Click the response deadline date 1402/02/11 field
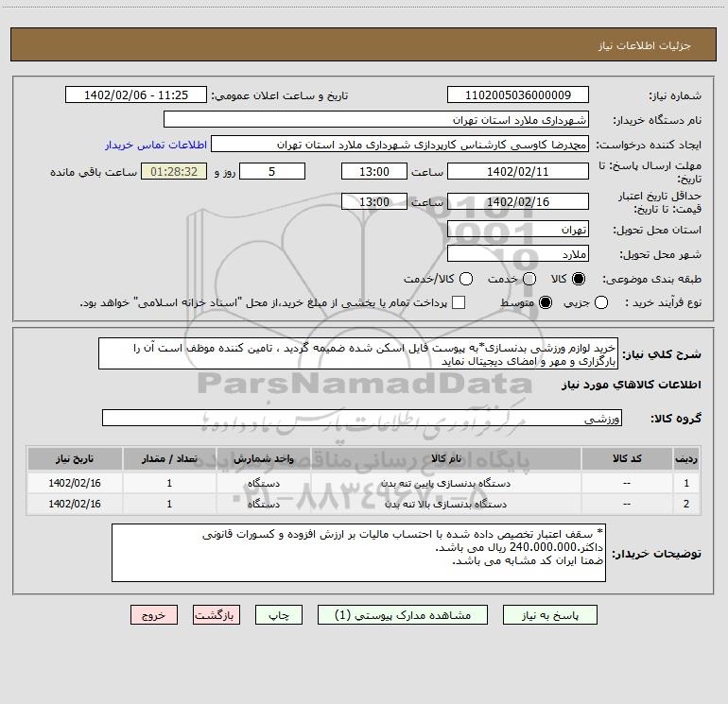This screenshot has height=704, width=728. (518, 171)
